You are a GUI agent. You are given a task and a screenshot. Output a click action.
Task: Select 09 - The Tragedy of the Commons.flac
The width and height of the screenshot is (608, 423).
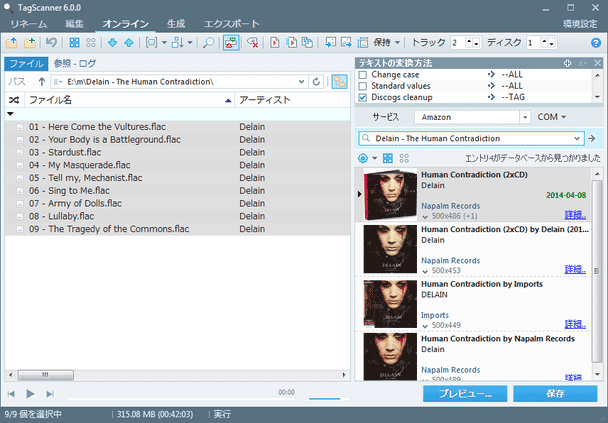(177, 229)
